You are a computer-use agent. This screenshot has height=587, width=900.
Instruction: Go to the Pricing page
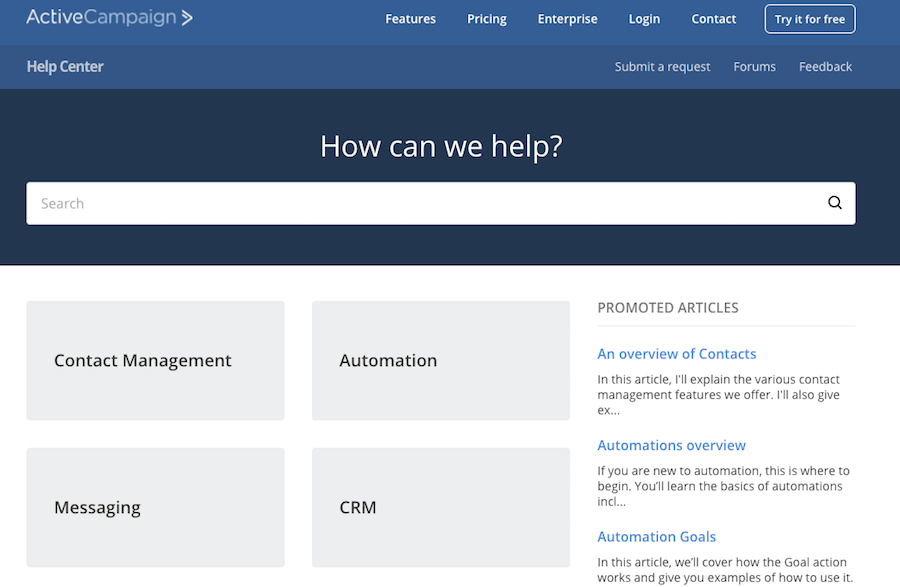pos(487,19)
